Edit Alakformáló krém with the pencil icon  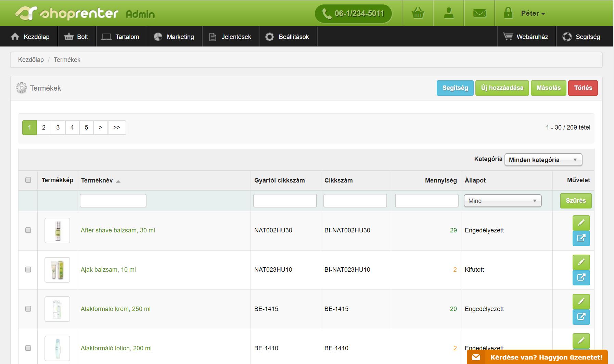coord(581,301)
